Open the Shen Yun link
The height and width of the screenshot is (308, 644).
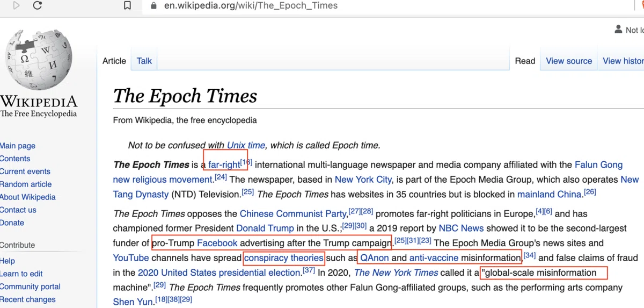133,302
